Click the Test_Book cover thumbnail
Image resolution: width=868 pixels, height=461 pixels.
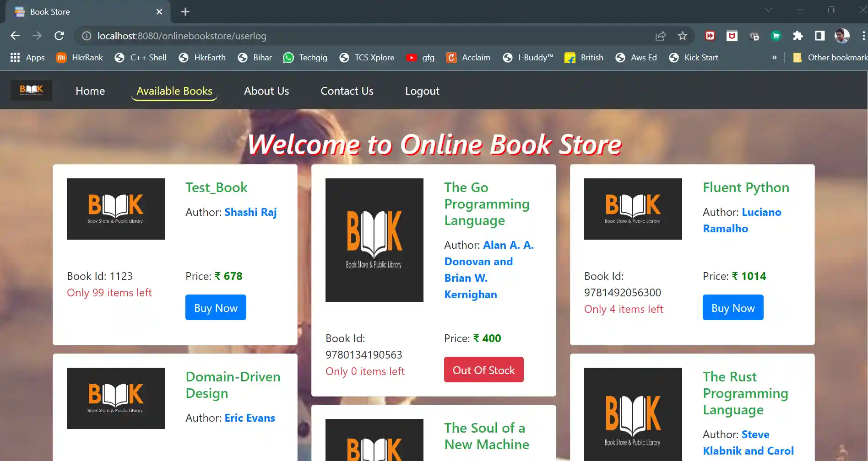pyautogui.click(x=116, y=209)
